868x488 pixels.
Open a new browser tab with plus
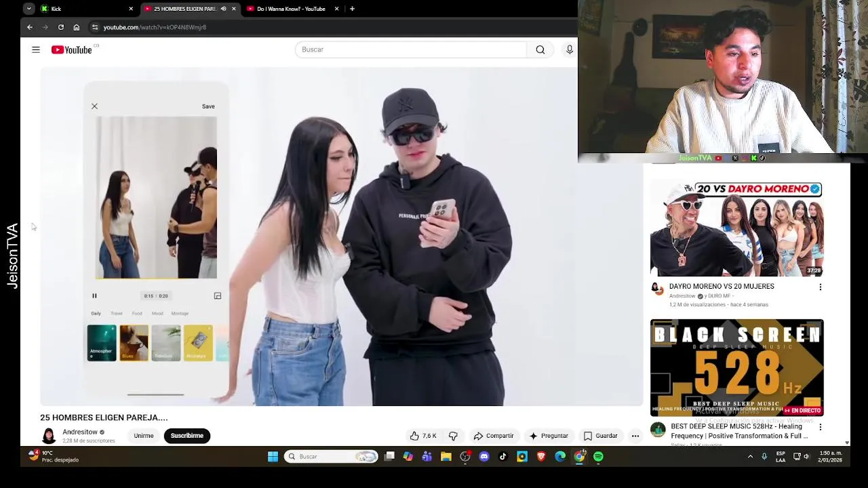click(x=352, y=9)
